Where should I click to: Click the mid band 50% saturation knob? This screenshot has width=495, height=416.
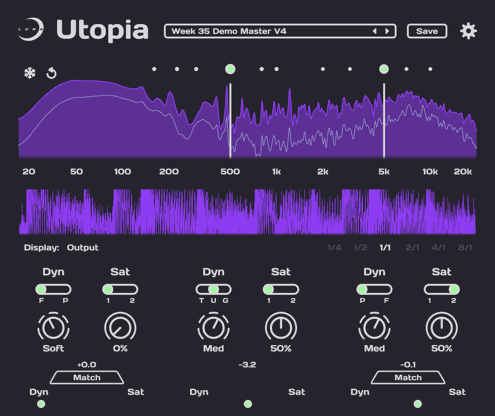[281, 328]
